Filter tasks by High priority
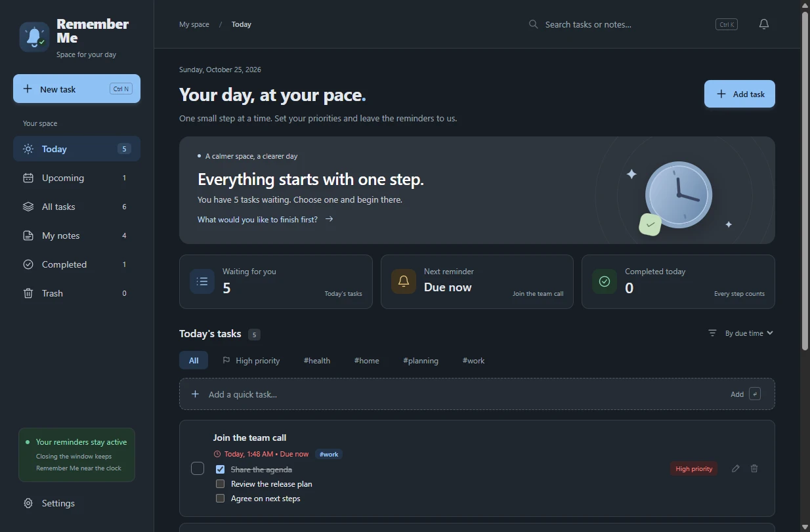This screenshot has width=810, height=532. (251, 360)
